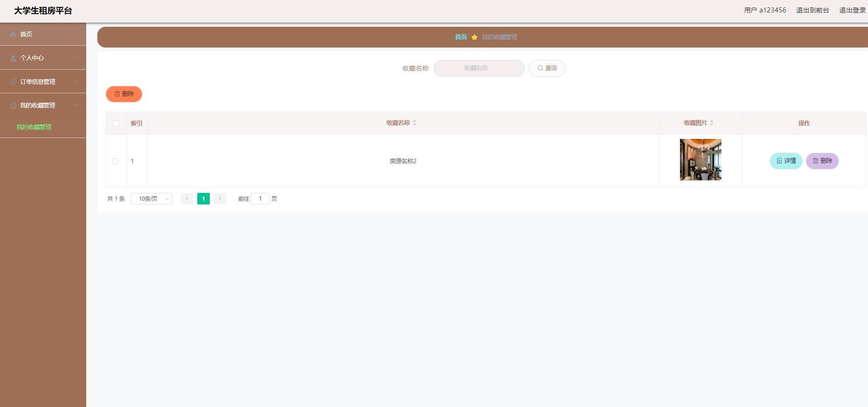The height and width of the screenshot is (407, 868).
Task: Click the sort arrows on 收藏名称 column
Action: point(414,123)
